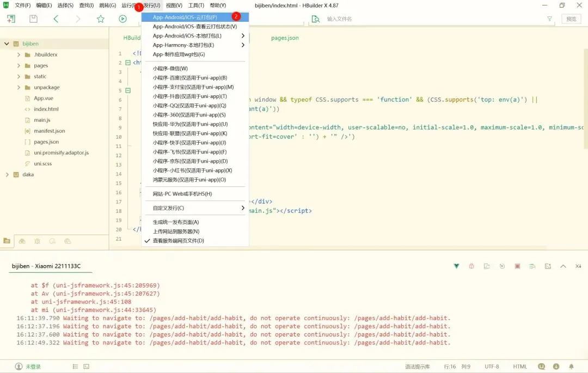Click the new terminal icon in console toolbar
The height and width of the screenshot is (373, 588).
pos(548,266)
